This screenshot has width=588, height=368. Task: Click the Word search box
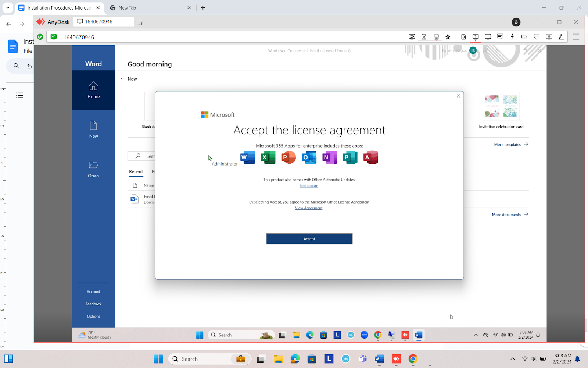141,156
